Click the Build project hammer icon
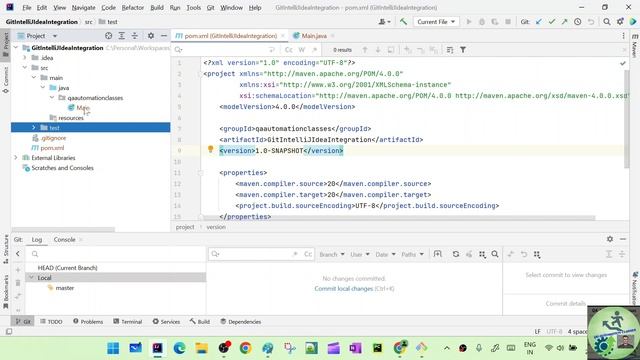This screenshot has width=640, height=360. click(403, 22)
